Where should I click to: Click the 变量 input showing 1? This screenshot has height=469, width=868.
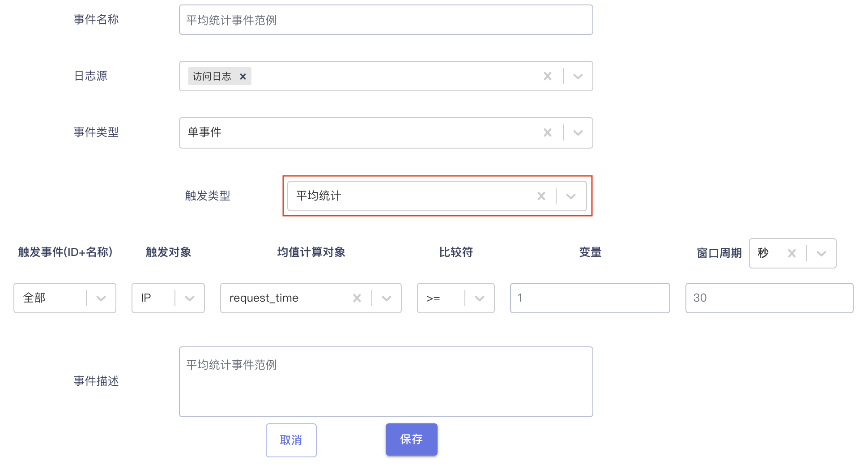[590, 298]
